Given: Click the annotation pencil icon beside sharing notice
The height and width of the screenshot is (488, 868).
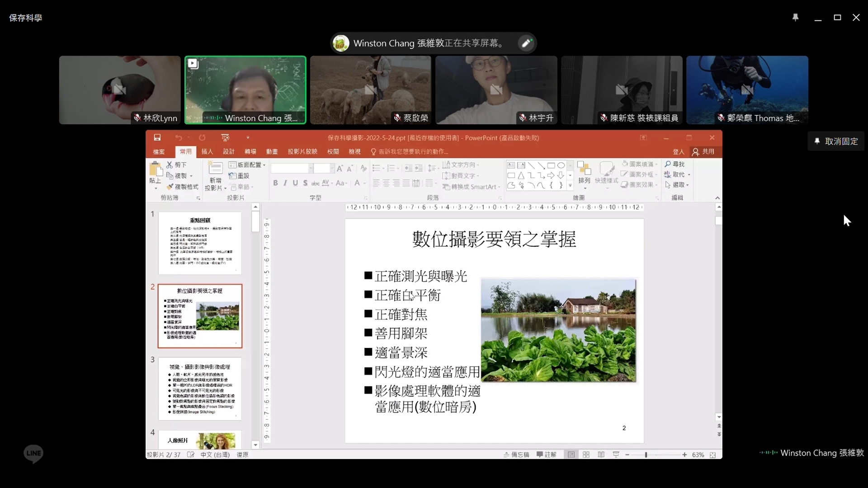Looking at the screenshot, I should (x=526, y=43).
